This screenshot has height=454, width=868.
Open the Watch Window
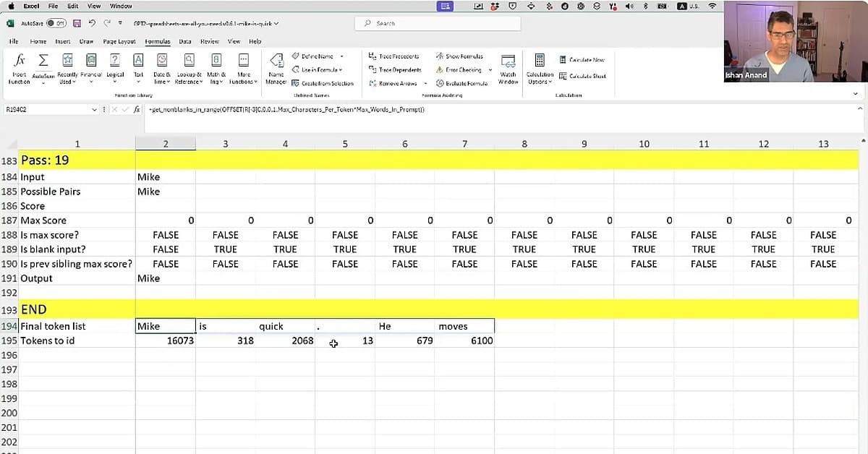[509, 67]
